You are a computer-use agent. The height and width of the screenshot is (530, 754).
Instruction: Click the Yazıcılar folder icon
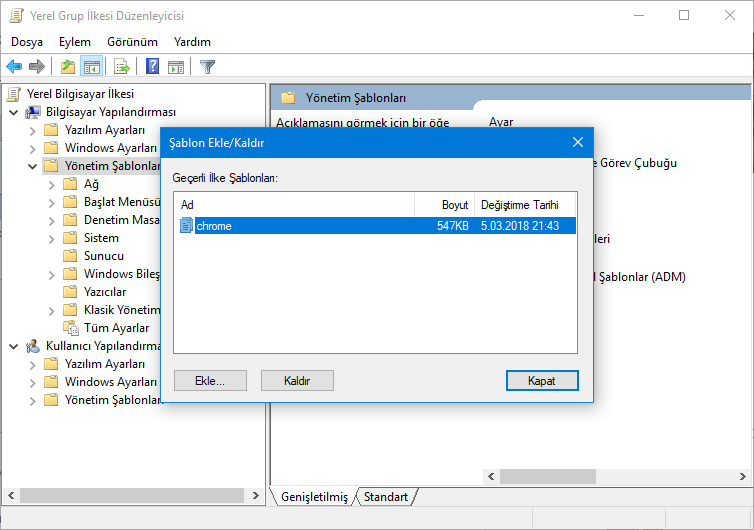[x=70, y=292]
